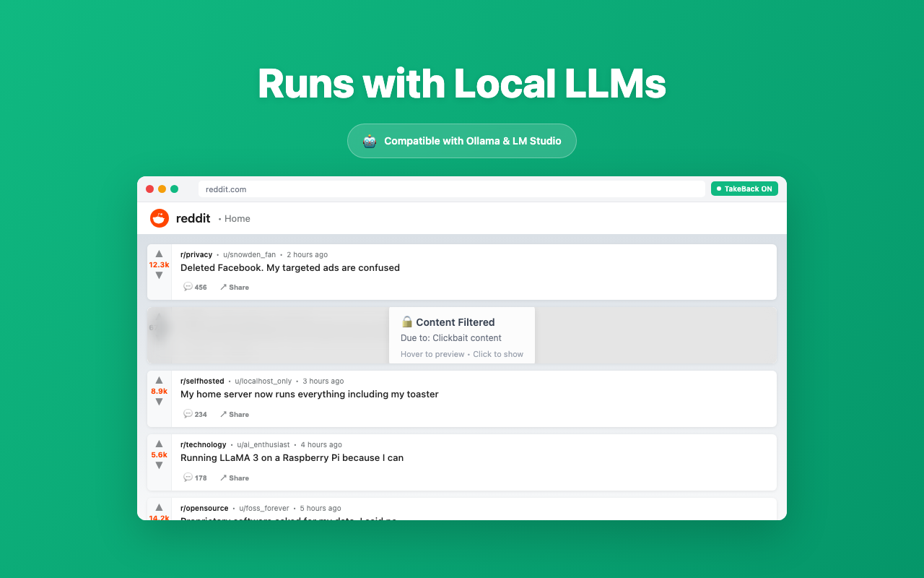
Task: Click the '4 hours ago' timestamp
Action: [x=321, y=444]
